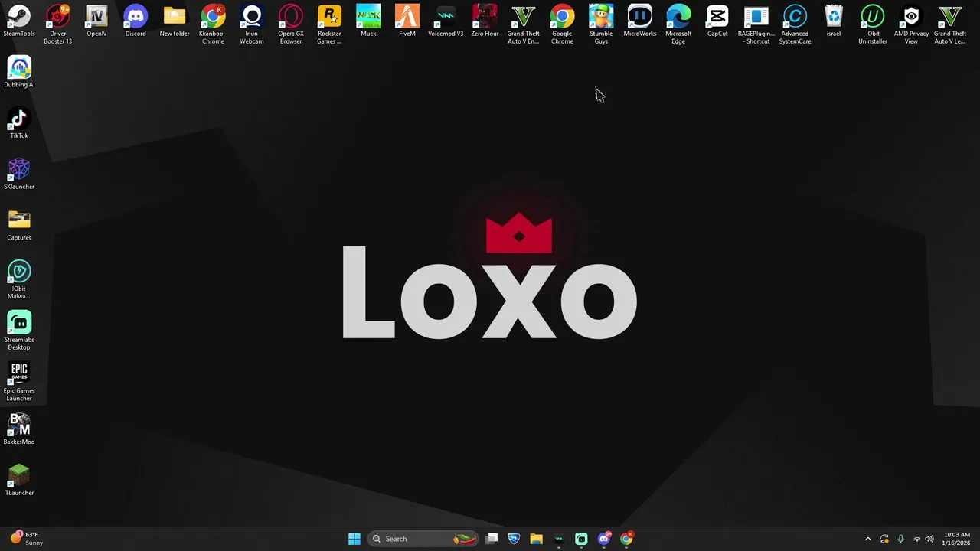Screen dimensions: 980x551
Task: Launch the Stumble Guys shortcut
Action: pos(601,24)
